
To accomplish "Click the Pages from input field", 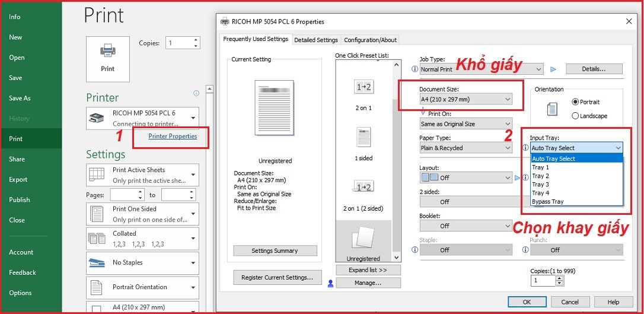I will [x=123, y=195].
